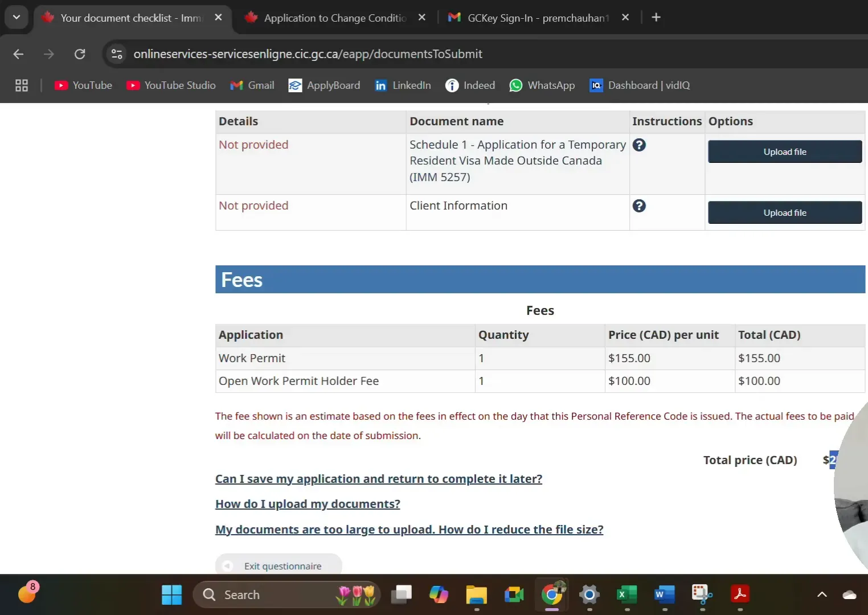Switch to Your document checklist tab
The image size is (868, 615).
[131, 18]
